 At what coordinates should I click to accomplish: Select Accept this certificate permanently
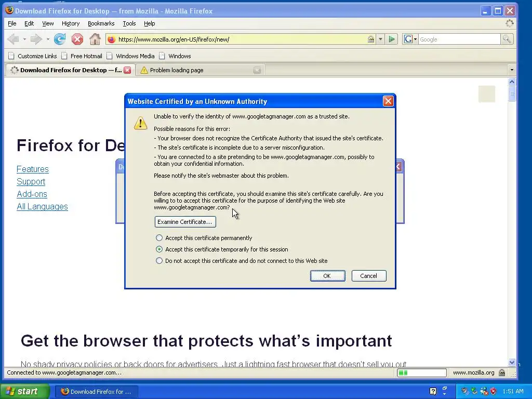pyautogui.click(x=159, y=238)
